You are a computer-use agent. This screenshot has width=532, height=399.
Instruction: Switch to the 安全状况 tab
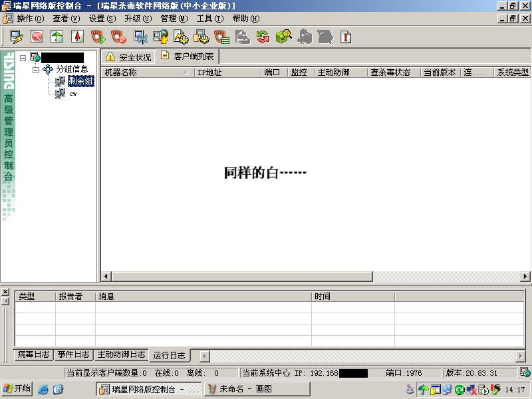[128, 57]
